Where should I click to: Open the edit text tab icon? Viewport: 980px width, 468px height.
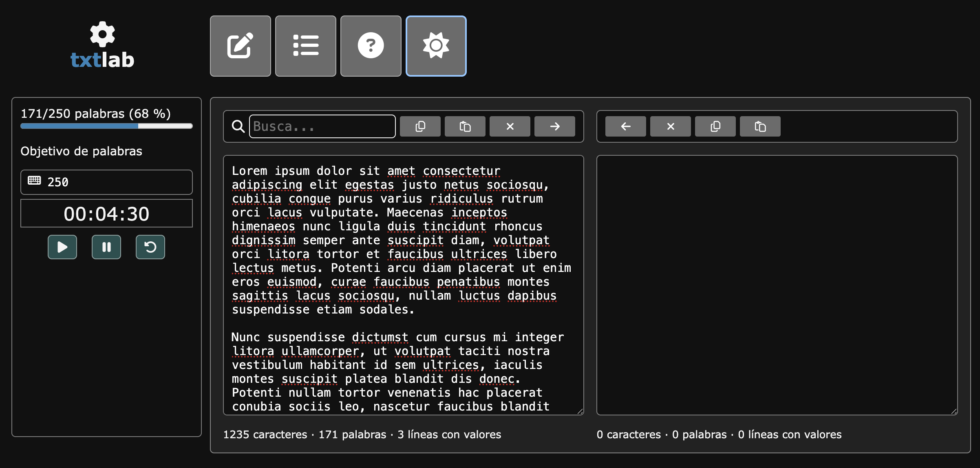click(x=240, y=46)
